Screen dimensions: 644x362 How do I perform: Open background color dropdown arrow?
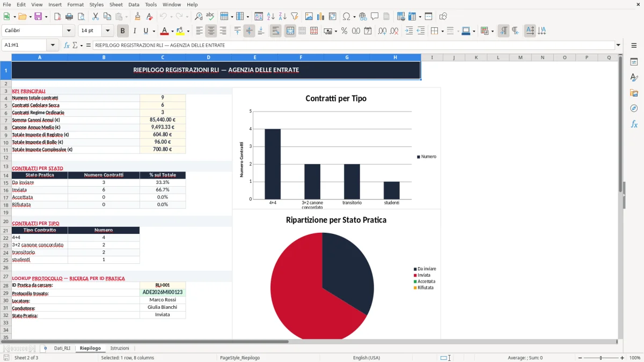[188, 31]
